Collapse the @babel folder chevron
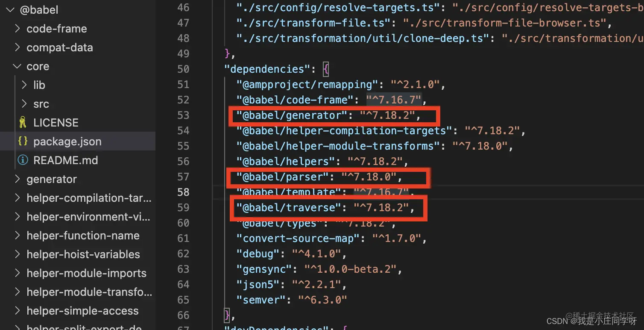Viewport: 644px width, 330px height. tap(10, 10)
